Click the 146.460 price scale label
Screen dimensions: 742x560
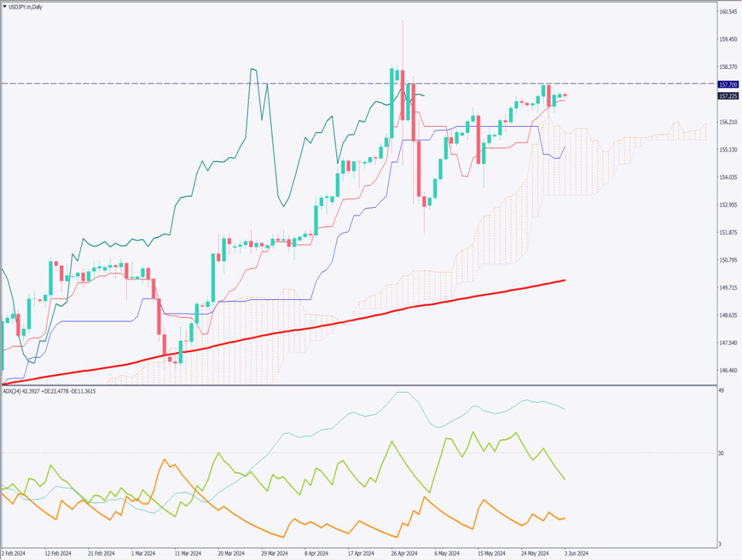tap(727, 371)
